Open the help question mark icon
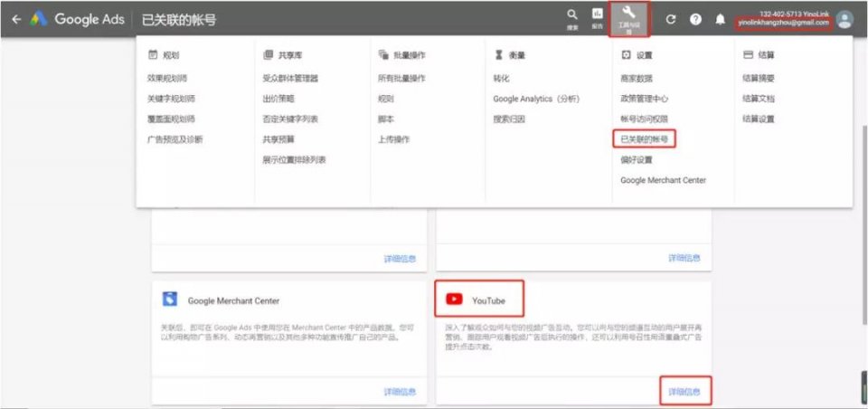The image size is (868, 409). coord(696,19)
